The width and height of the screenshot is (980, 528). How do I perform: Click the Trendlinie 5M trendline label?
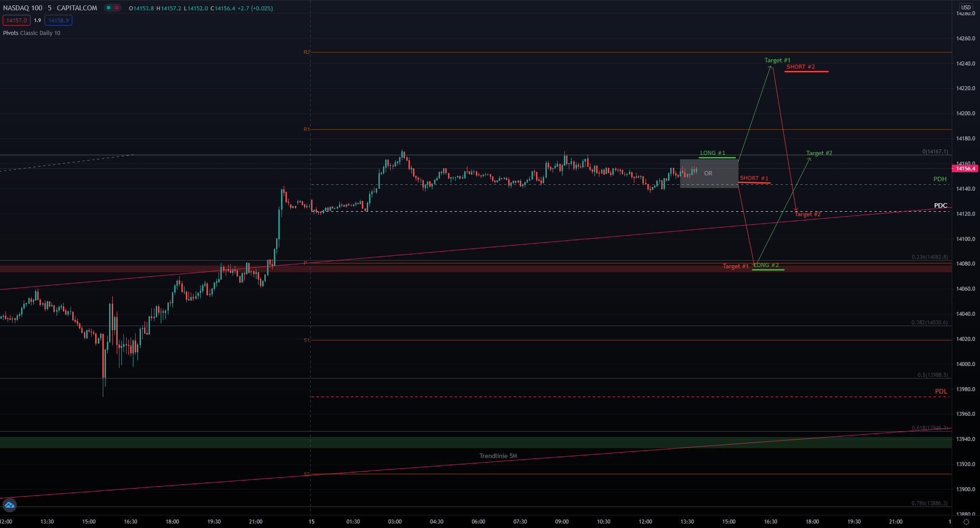(498, 456)
